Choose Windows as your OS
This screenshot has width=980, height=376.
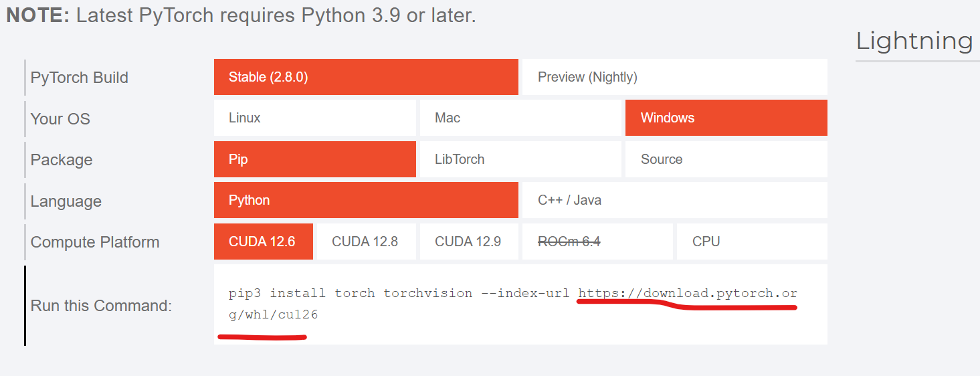(x=726, y=118)
